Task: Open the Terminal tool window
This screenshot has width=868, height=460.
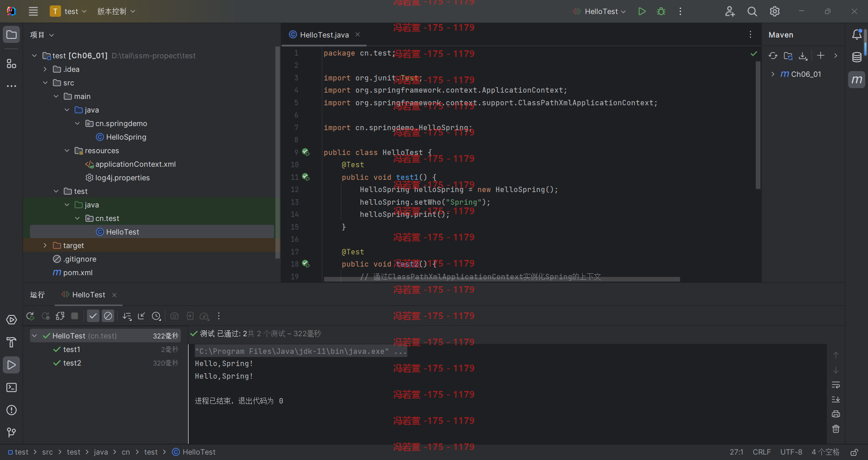Action: (x=11, y=388)
